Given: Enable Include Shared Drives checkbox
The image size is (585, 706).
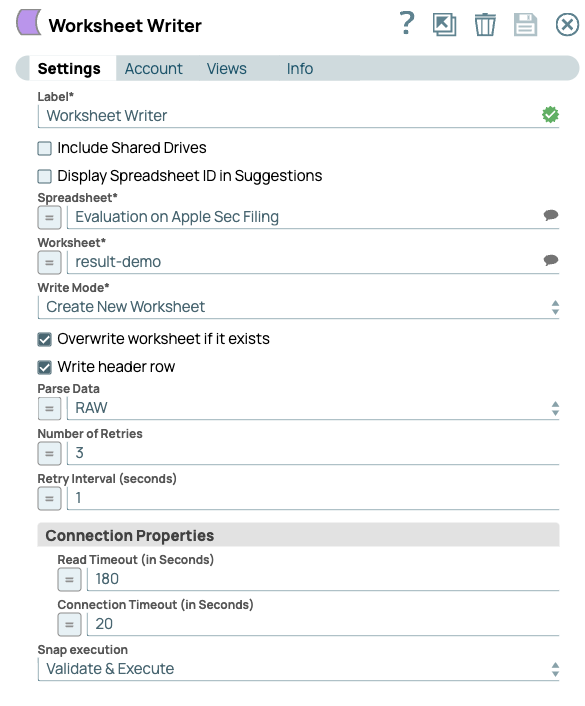Looking at the screenshot, I should 45,148.
